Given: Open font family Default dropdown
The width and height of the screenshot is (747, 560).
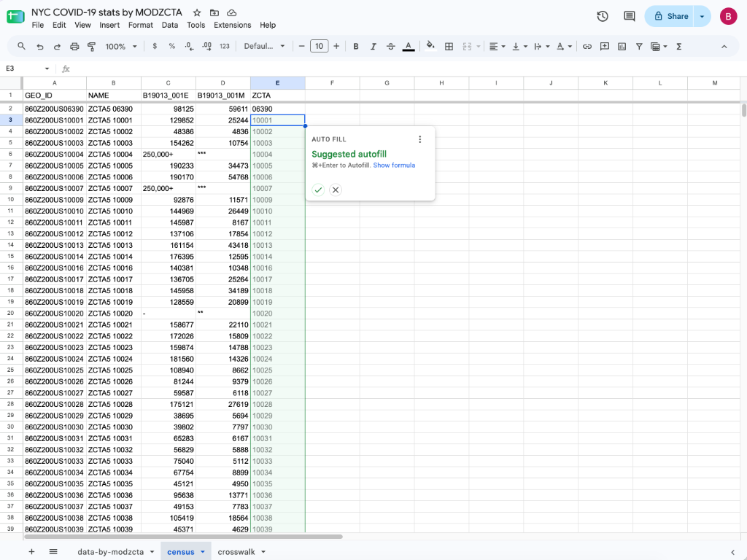Looking at the screenshot, I should pos(264,46).
